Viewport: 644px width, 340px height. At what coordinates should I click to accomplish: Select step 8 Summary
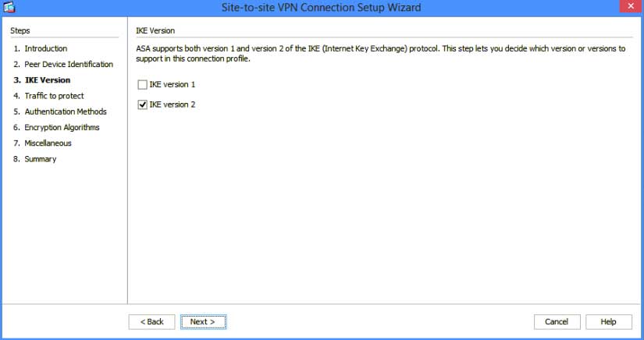pos(35,159)
